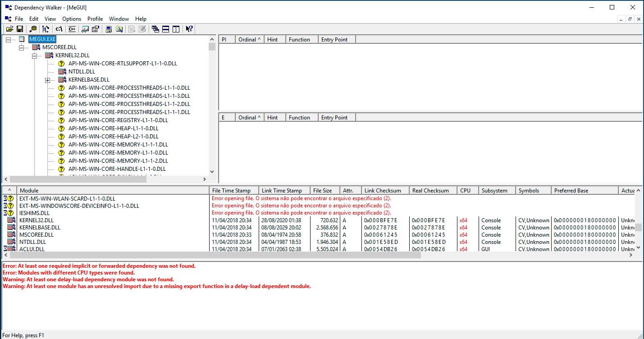Click the Open file toolbar icon
The width and height of the screenshot is (644, 339).
(x=9, y=29)
